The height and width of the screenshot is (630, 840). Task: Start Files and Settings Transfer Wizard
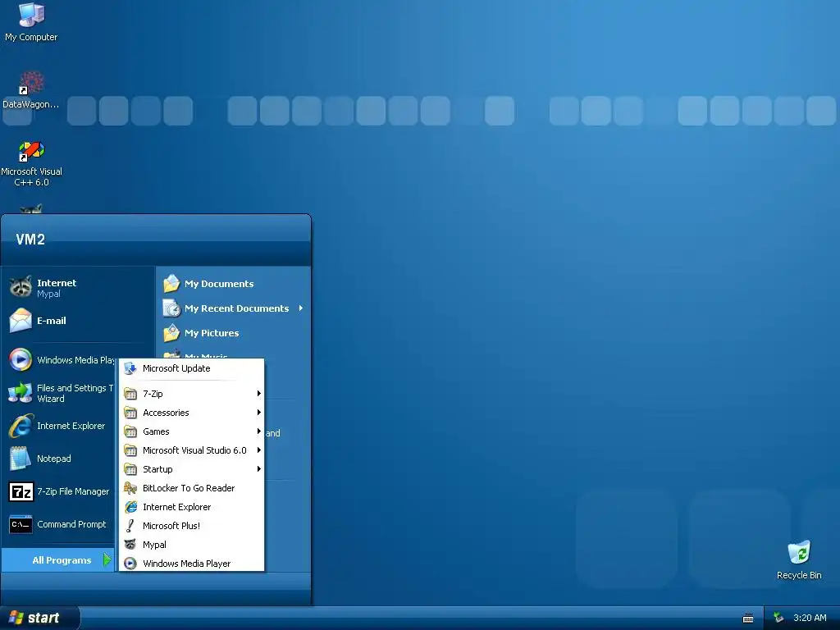pyautogui.click(x=62, y=393)
